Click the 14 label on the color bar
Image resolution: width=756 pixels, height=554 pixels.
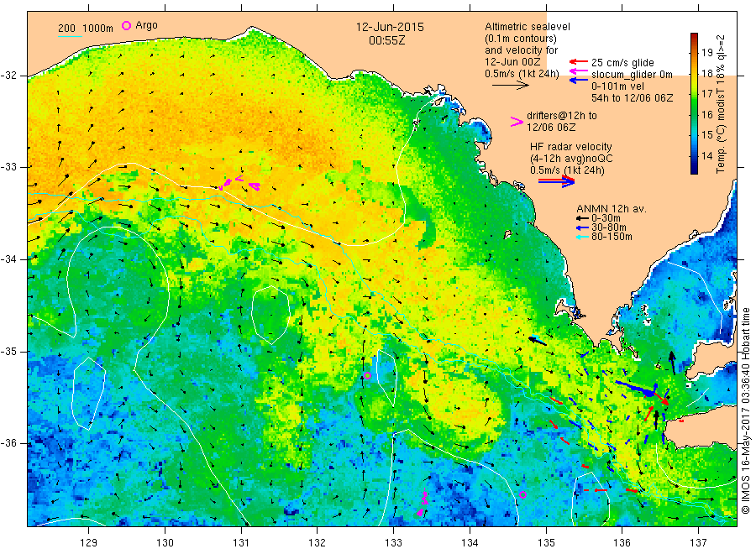click(x=706, y=155)
